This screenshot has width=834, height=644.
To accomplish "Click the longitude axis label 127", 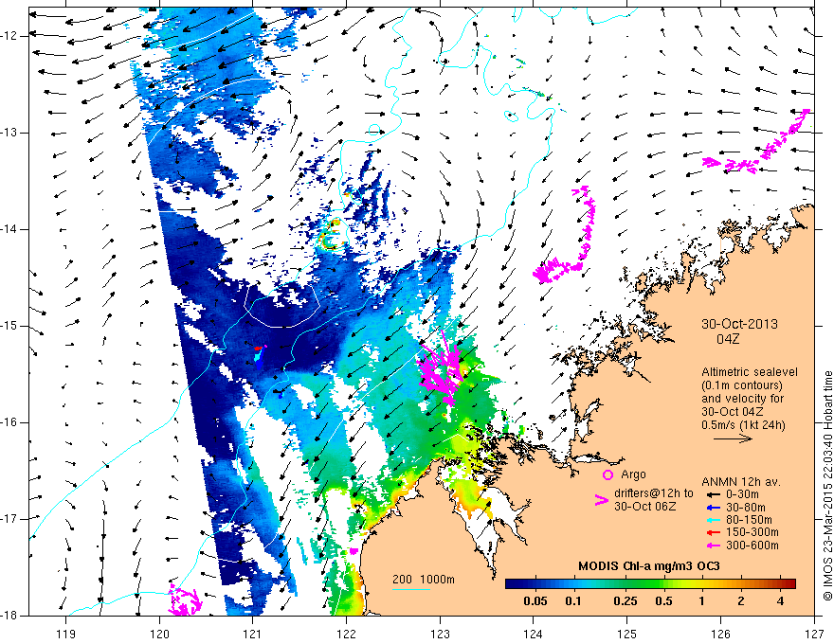I will point(814,634).
